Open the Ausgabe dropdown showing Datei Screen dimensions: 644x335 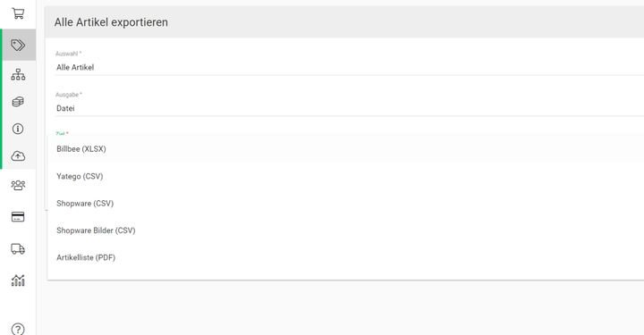click(350, 108)
